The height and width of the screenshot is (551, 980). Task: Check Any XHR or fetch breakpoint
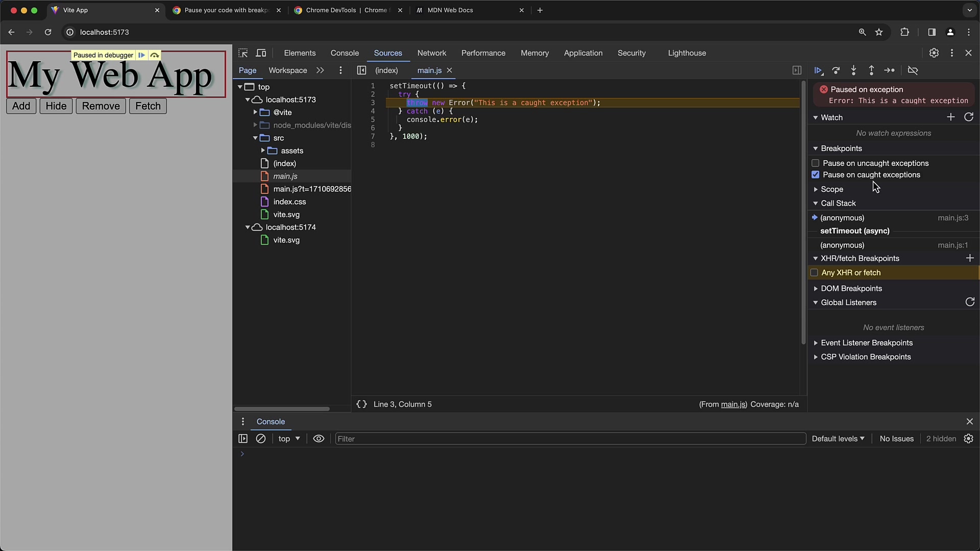click(x=814, y=273)
